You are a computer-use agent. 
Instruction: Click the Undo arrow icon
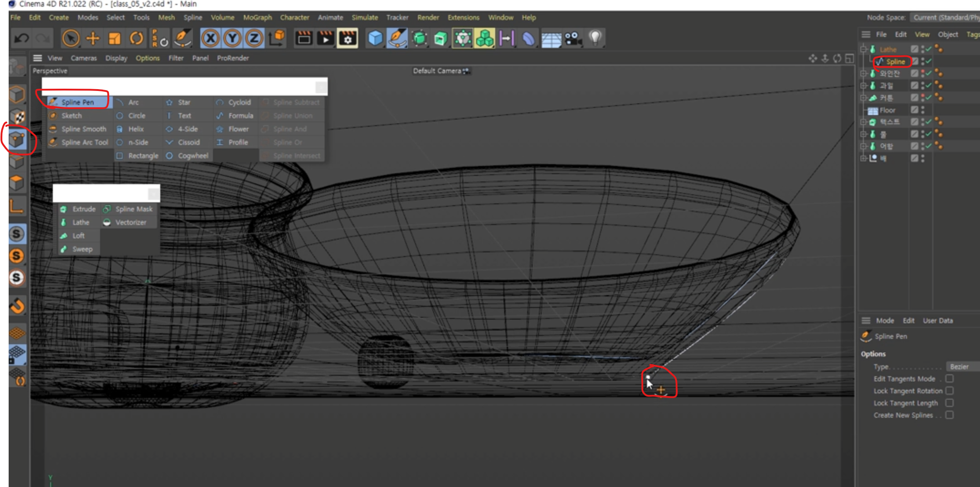(x=21, y=39)
